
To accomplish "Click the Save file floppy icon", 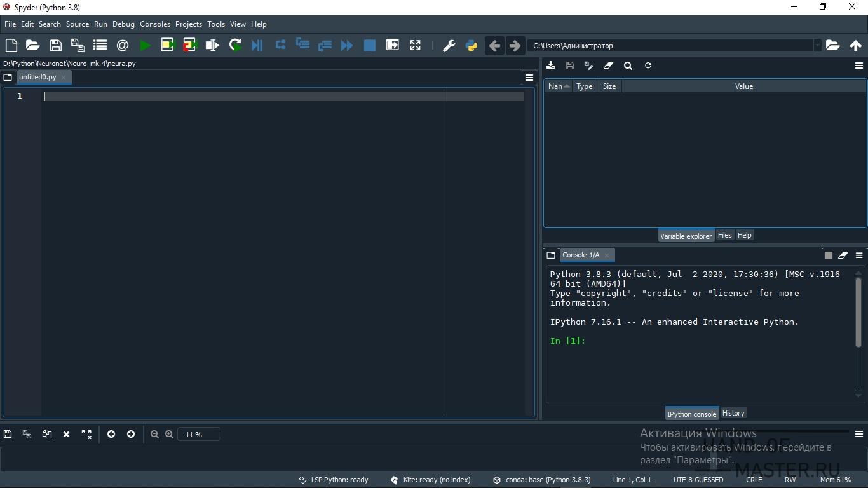I will coord(55,45).
